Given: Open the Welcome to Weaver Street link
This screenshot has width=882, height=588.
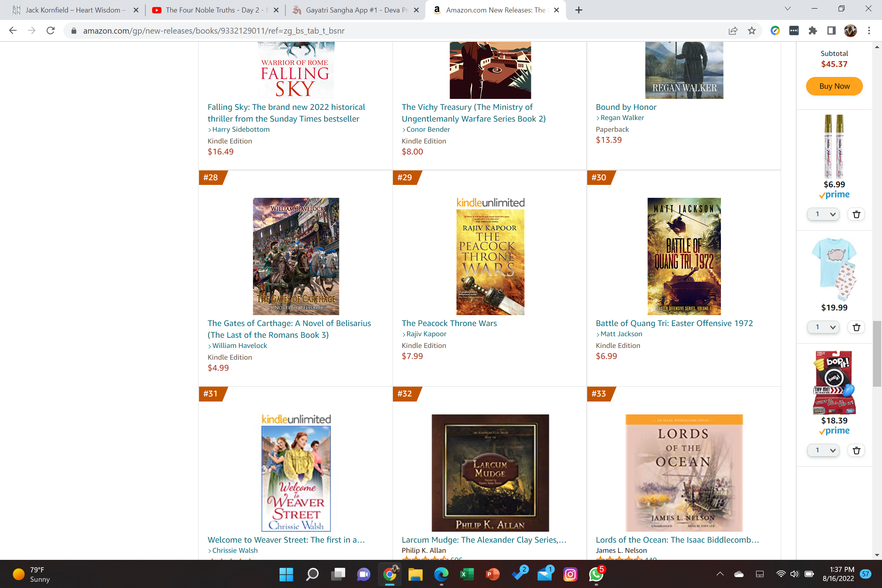Looking at the screenshot, I should [x=286, y=540].
